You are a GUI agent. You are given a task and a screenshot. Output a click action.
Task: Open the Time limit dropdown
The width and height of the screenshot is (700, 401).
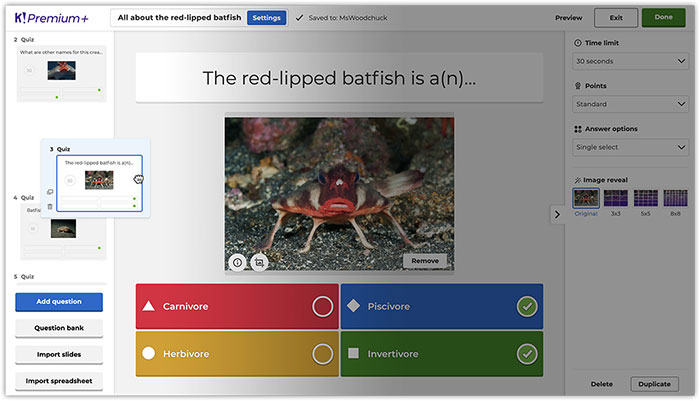coord(629,61)
